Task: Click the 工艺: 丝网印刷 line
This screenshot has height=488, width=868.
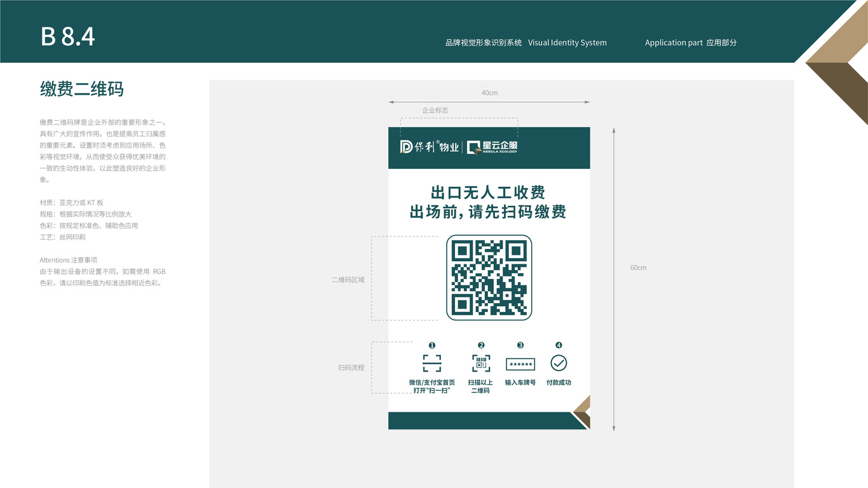Action: [62, 237]
